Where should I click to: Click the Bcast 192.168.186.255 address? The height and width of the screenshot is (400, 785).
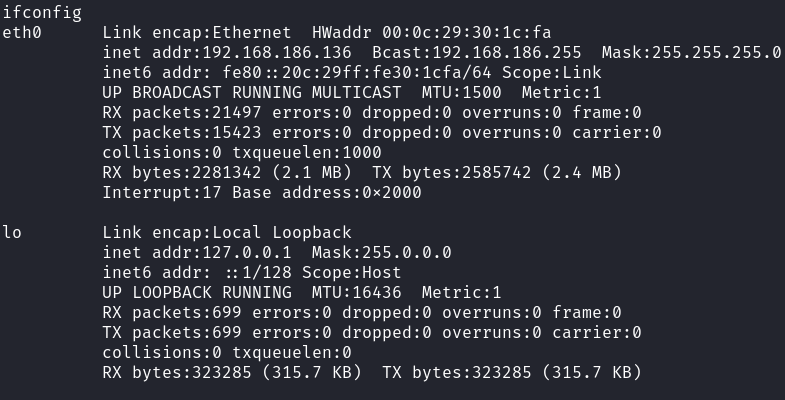477,53
